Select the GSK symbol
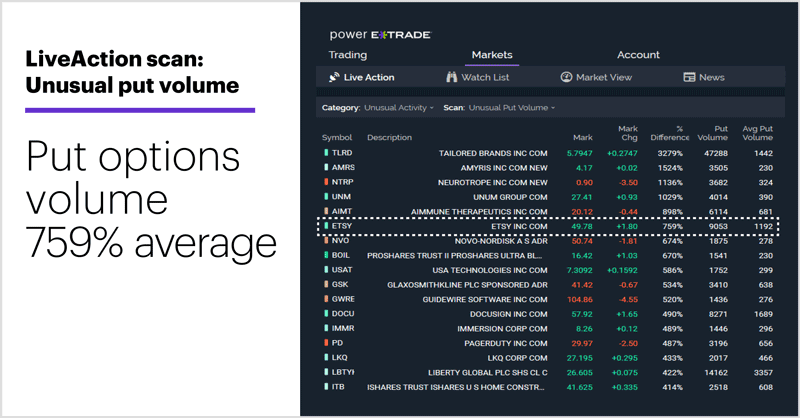This screenshot has height=418, width=800. [340, 284]
